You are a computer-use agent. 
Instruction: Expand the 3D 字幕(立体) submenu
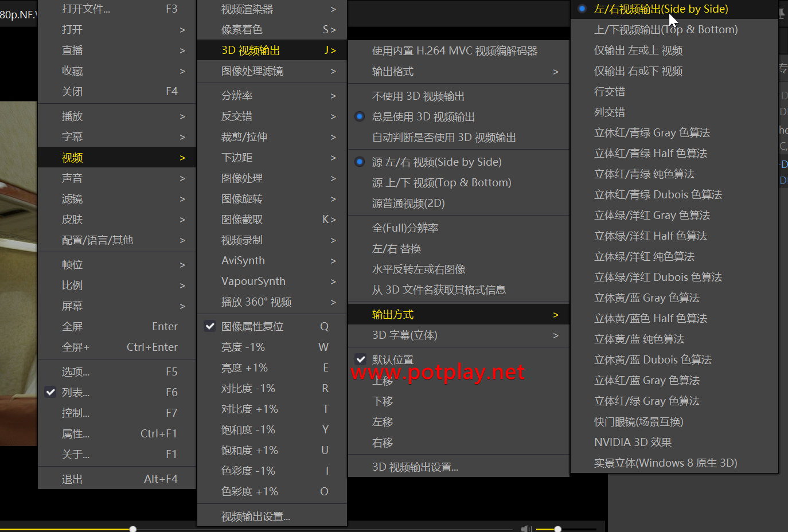(459, 335)
